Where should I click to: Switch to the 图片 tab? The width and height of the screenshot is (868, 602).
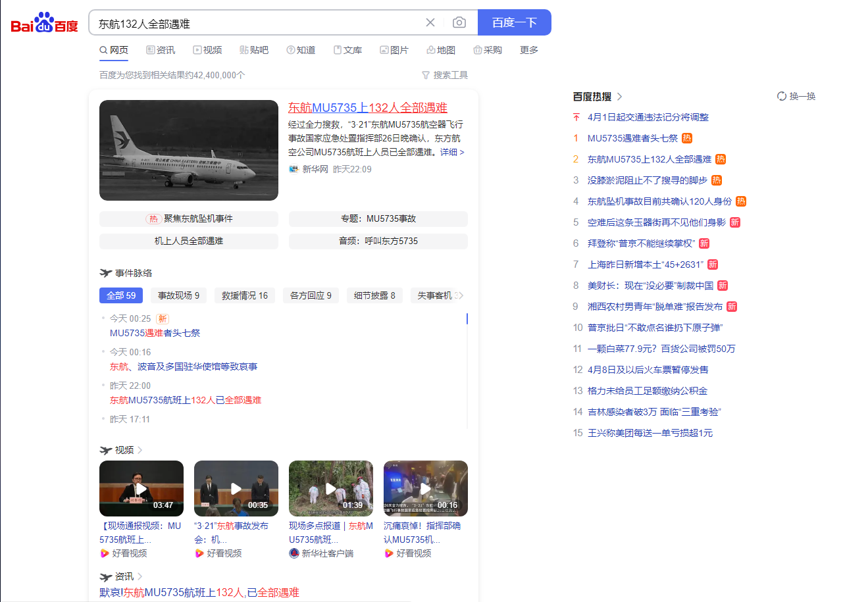click(x=394, y=50)
